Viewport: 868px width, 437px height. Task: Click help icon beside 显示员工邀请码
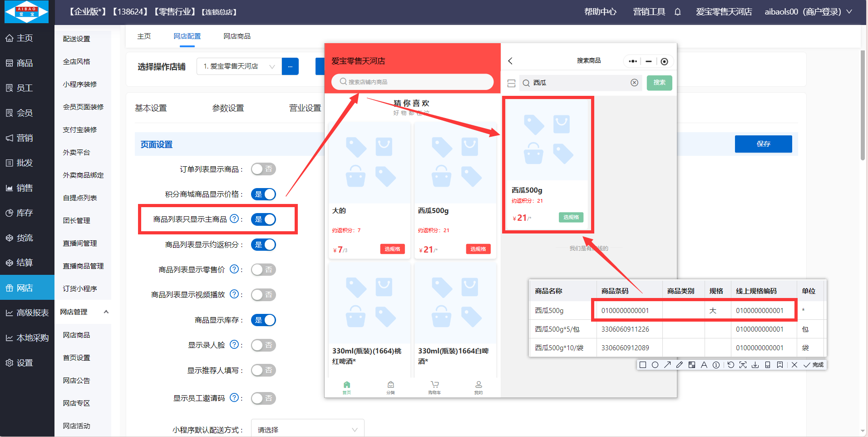(234, 398)
